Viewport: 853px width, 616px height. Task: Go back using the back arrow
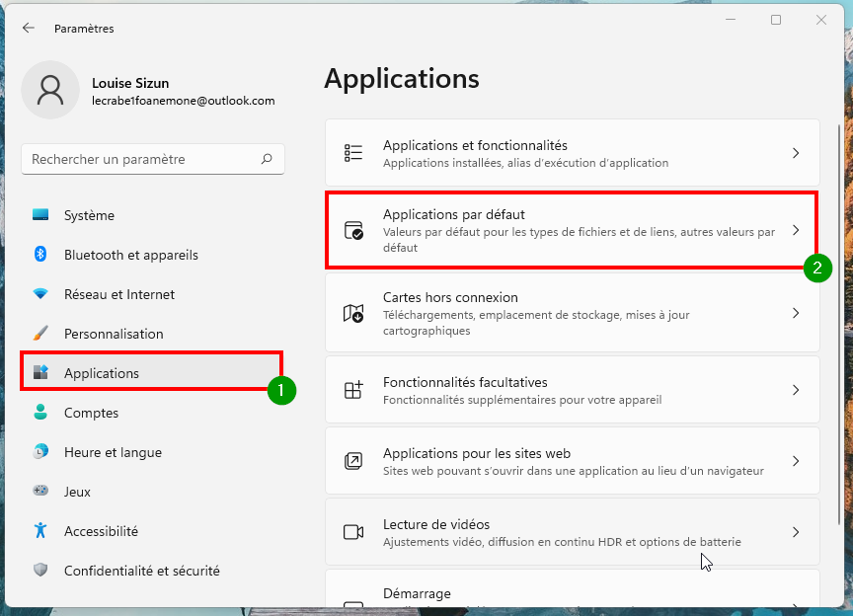pyautogui.click(x=29, y=29)
